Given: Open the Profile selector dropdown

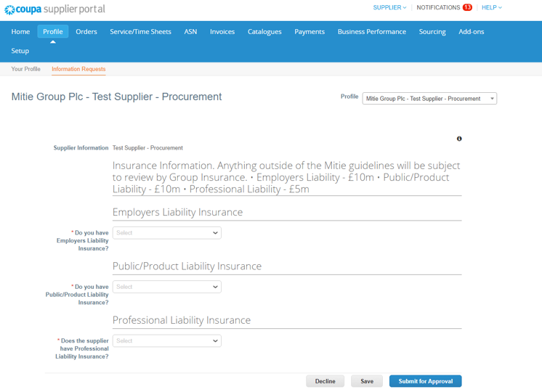Looking at the screenshot, I should pos(429,99).
